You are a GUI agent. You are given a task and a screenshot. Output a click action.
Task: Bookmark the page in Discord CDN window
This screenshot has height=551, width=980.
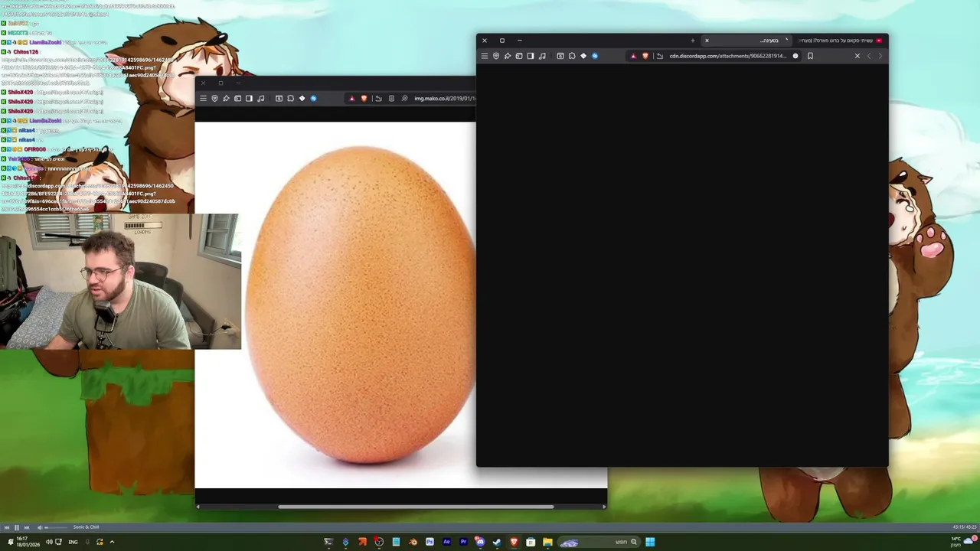(x=810, y=56)
